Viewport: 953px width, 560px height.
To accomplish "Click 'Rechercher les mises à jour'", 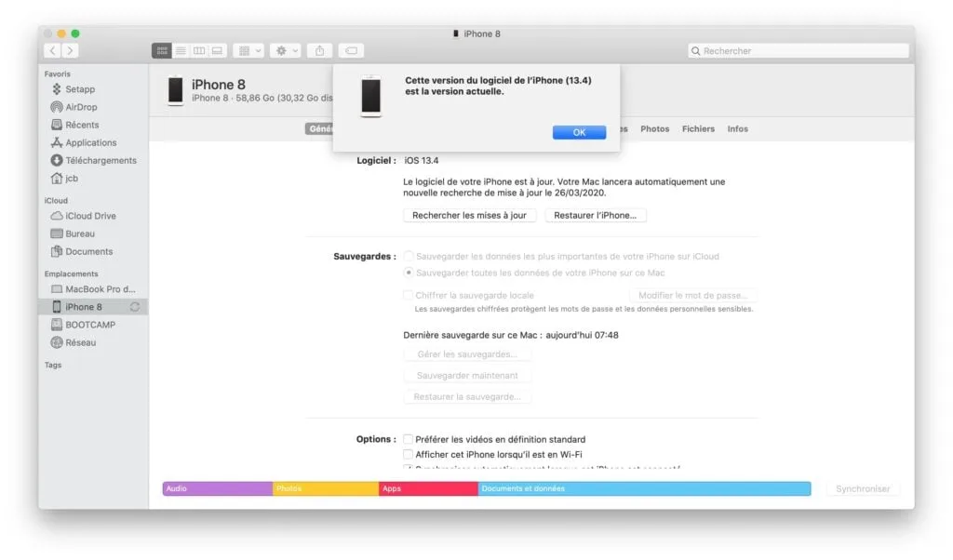I will [469, 215].
